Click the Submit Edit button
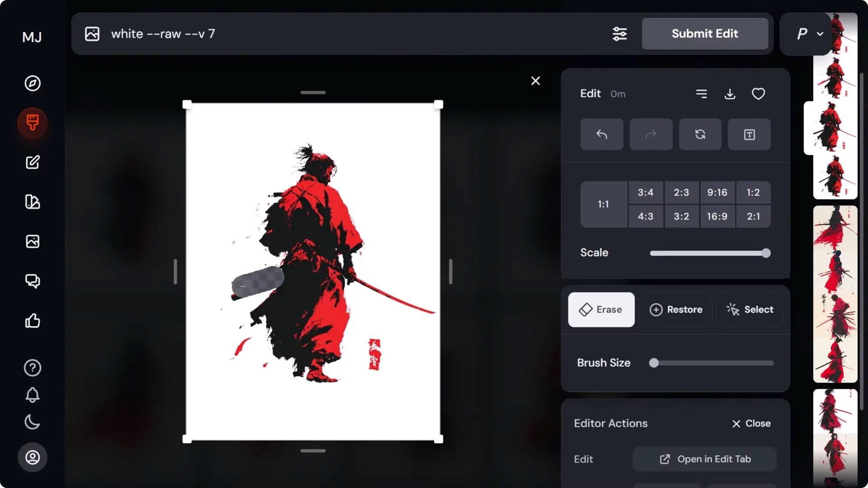This screenshot has width=868, height=488. pyautogui.click(x=704, y=34)
